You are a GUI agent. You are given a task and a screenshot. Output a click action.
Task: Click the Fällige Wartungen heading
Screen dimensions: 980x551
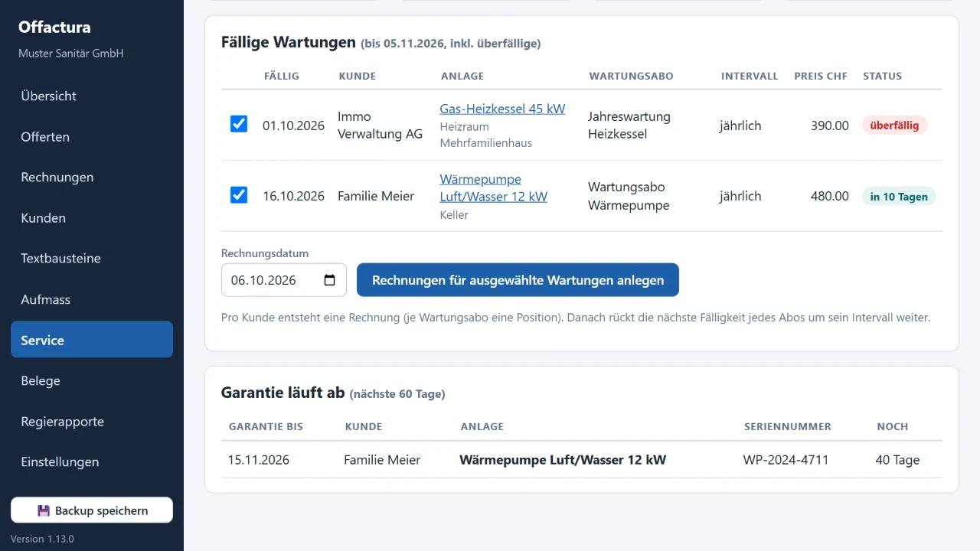(x=289, y=42)
